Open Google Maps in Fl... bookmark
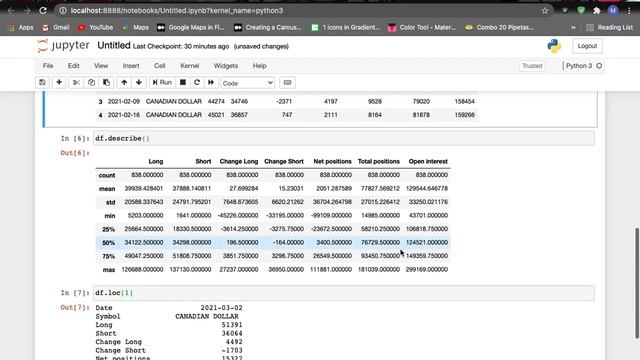This screenshot has width=640, height=360. coord(191,27)
